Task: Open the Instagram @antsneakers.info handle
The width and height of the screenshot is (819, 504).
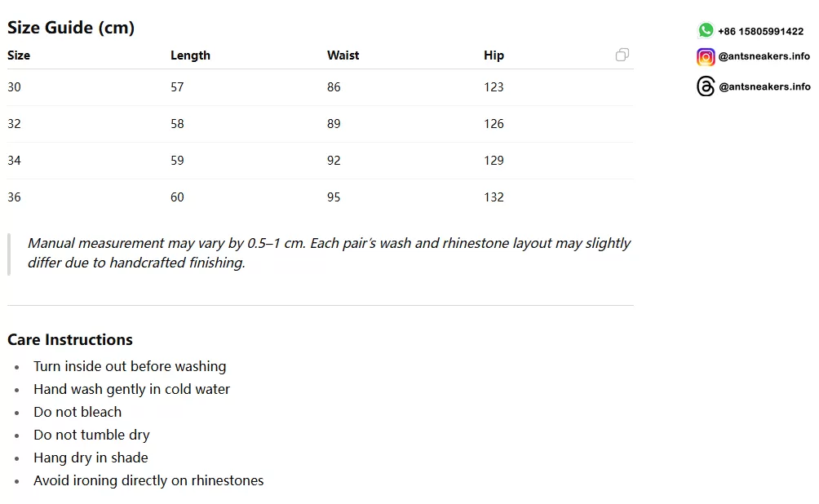Action: (764, 56)
